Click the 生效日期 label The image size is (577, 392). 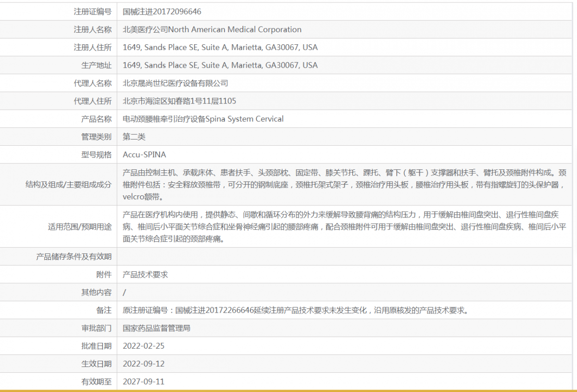[x=96, y=364]
